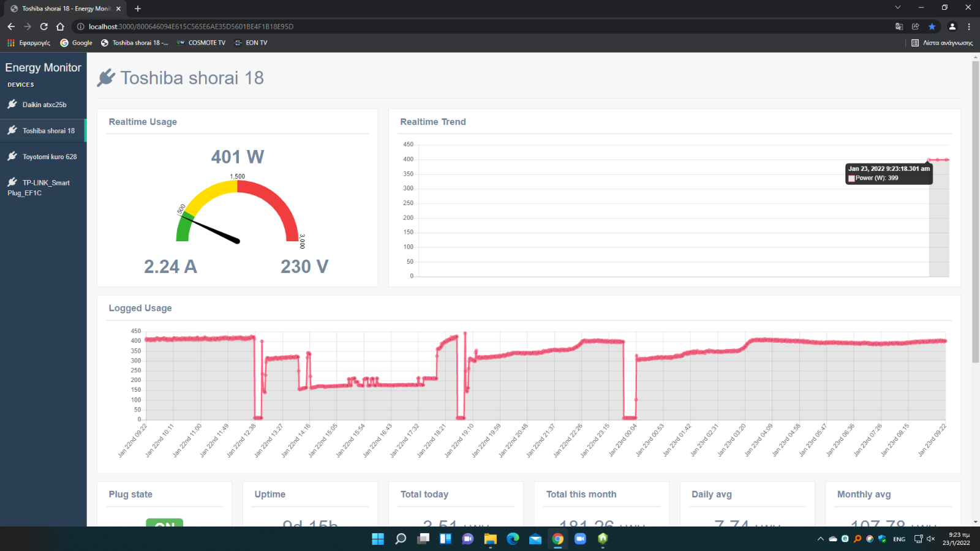Image resolution: width=980 pixels, height=551 pixels.
Task: Click the plug icon next to Toyotomi kuro 628
Action: (x=12, y=156)
